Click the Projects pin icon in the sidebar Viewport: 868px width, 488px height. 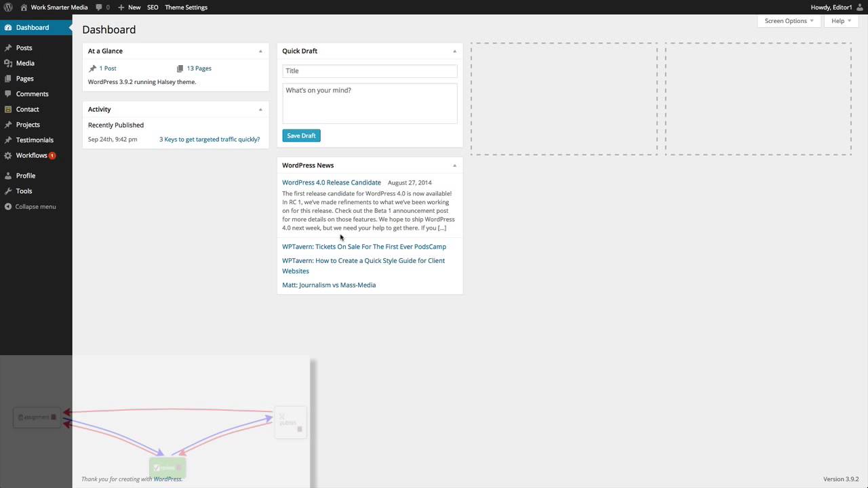coord(8,125)
